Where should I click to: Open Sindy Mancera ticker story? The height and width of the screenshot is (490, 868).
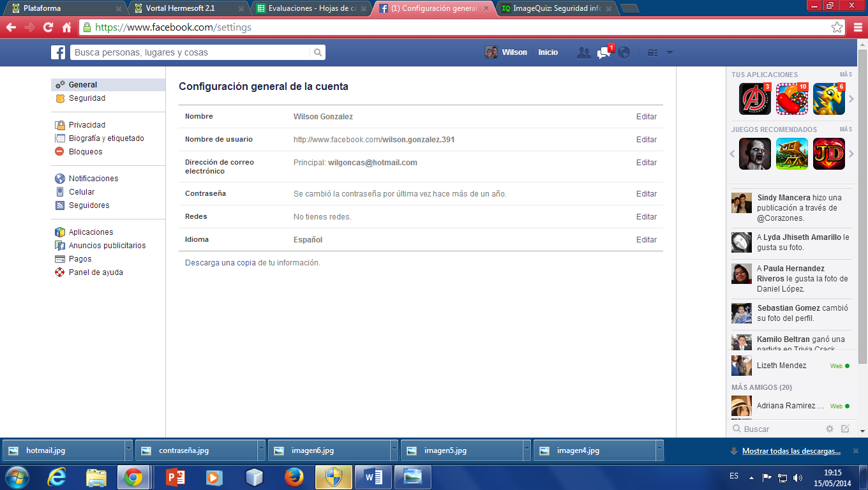[x=791, y=208]
